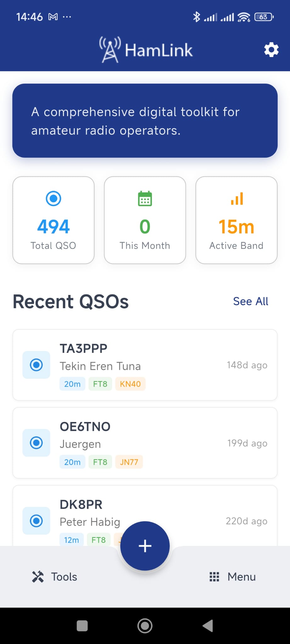Tap the name Tekin Eren Tuna
This screenshot has height=644, width=290.
click(x=100, y=366)
